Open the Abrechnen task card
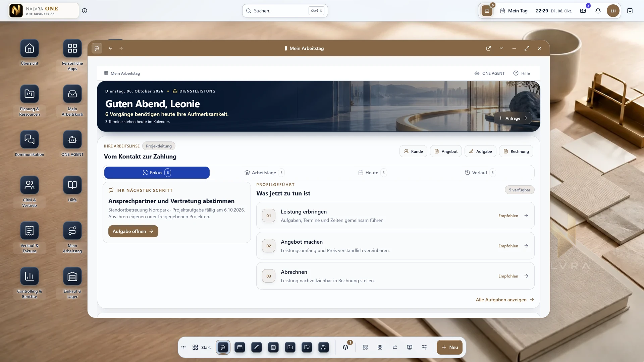 pyautogui.click(x=395, y=276)
